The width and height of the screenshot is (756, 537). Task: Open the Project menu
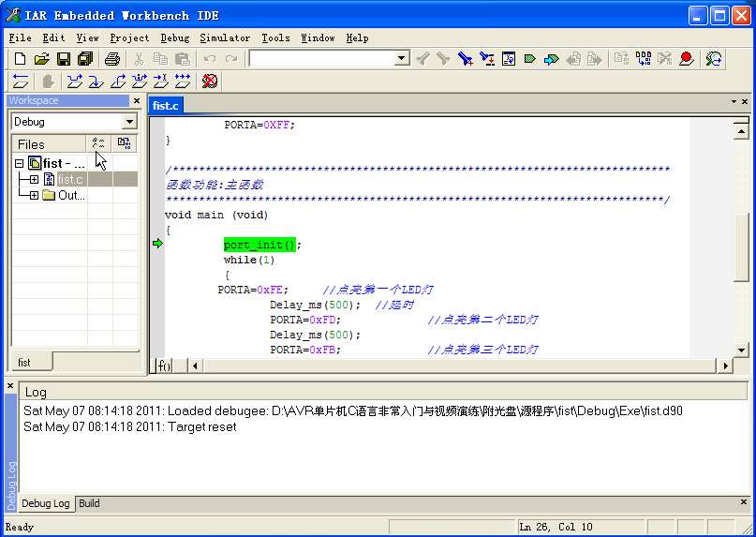coord(129,38)
